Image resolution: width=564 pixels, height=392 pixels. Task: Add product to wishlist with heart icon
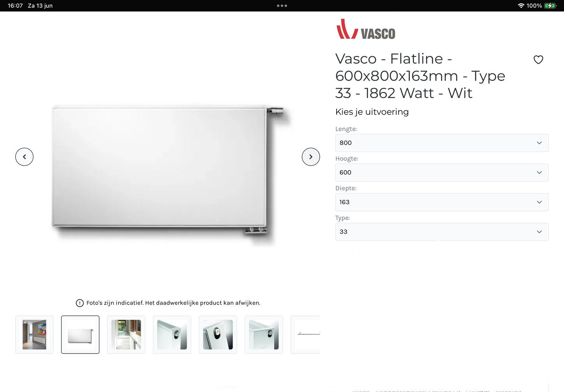538,60
